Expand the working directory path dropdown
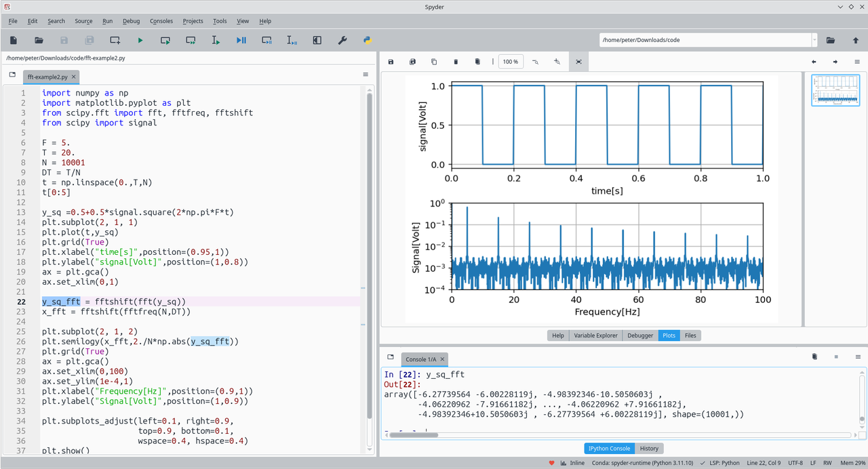The height and width of the screenshot is (469, 868). point(814,40)
